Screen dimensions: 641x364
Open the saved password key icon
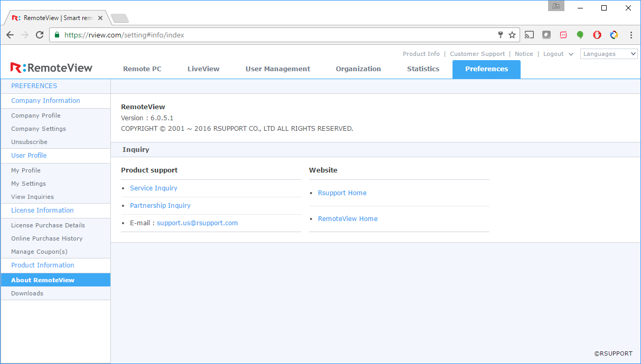pyautogui.click(x=501, y=35)
